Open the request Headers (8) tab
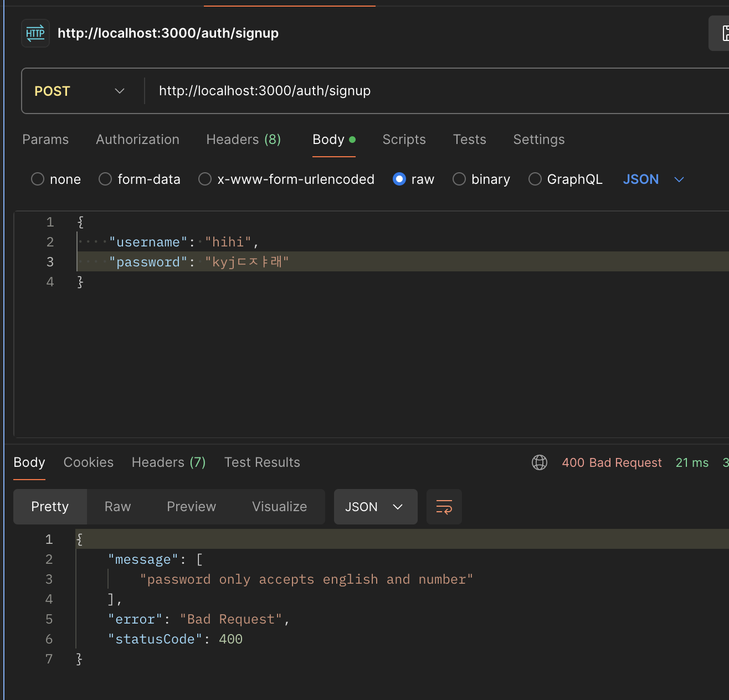This screenshot has height=700, width=729. click(244, 140)
